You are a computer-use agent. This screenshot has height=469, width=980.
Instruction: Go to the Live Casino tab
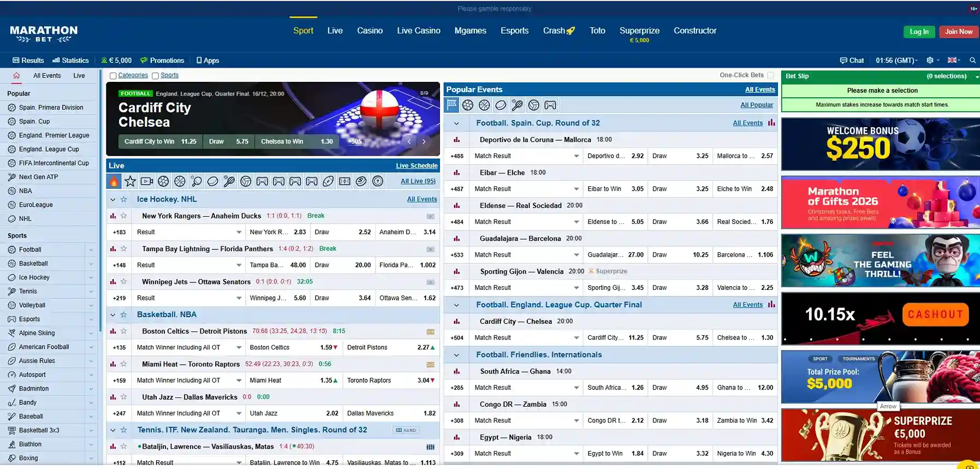(418, 31)
